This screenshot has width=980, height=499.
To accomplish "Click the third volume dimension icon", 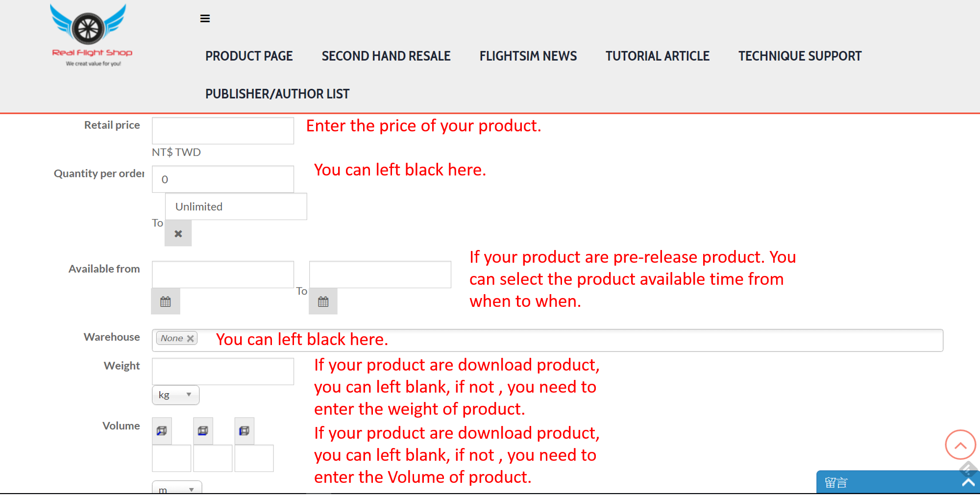I will tap(244, 431).
